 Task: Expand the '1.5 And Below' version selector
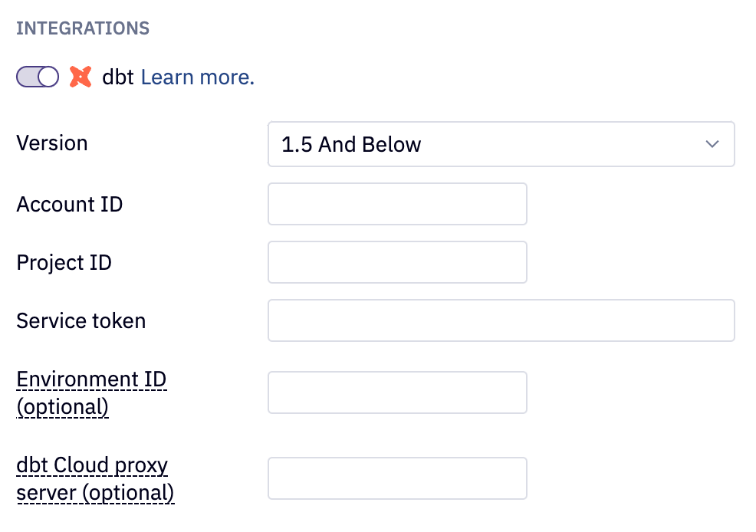coord(501,144)
